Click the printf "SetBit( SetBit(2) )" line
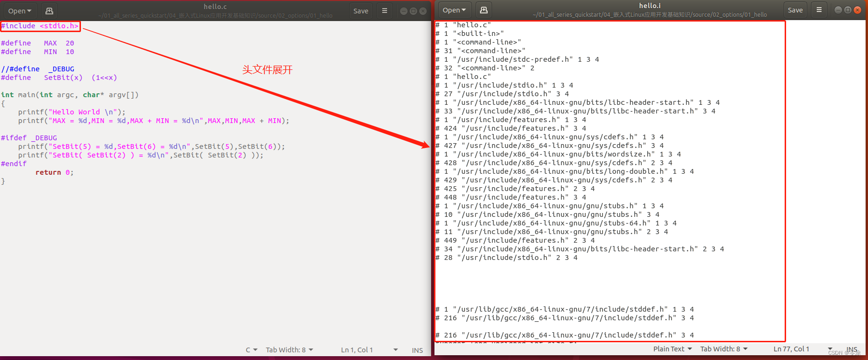This screenshot has height=360, width=868. [141, 155]
